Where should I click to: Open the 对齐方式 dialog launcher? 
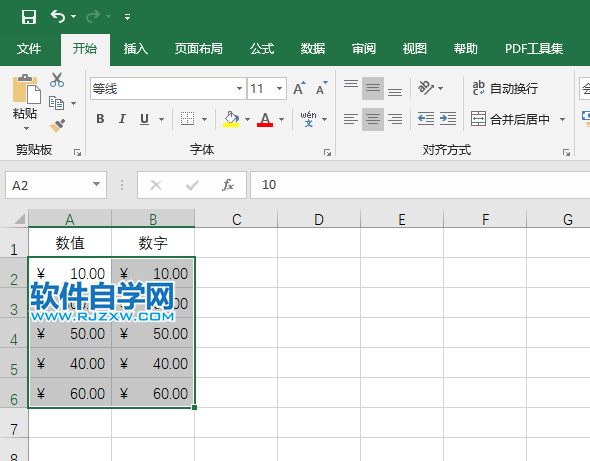567,152
